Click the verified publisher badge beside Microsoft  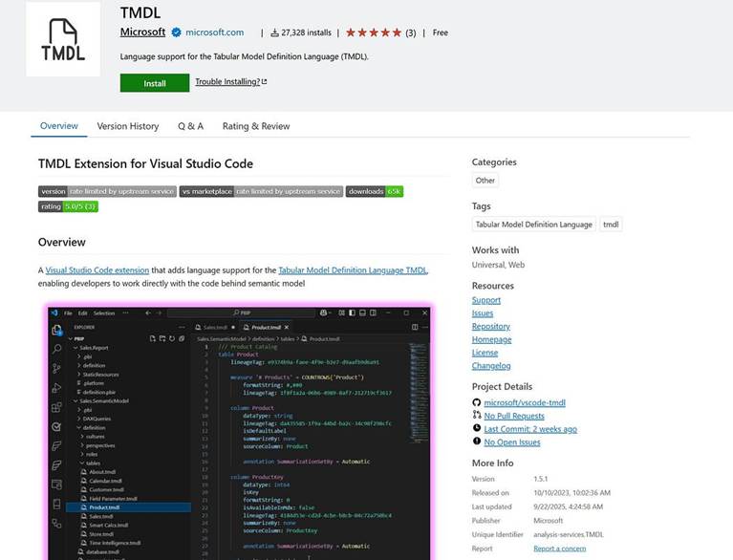click(176, 32)
